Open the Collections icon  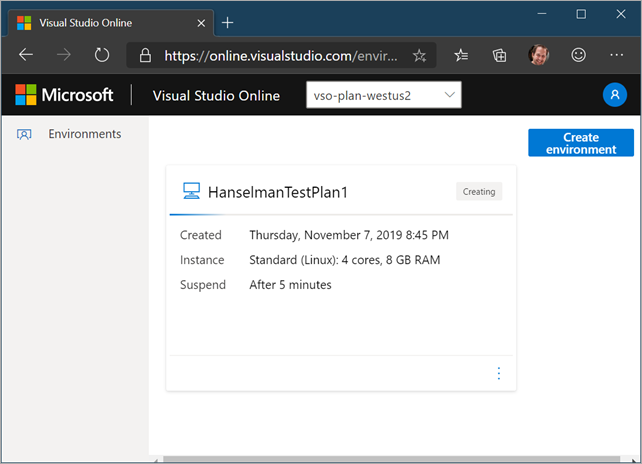(499, 55)
